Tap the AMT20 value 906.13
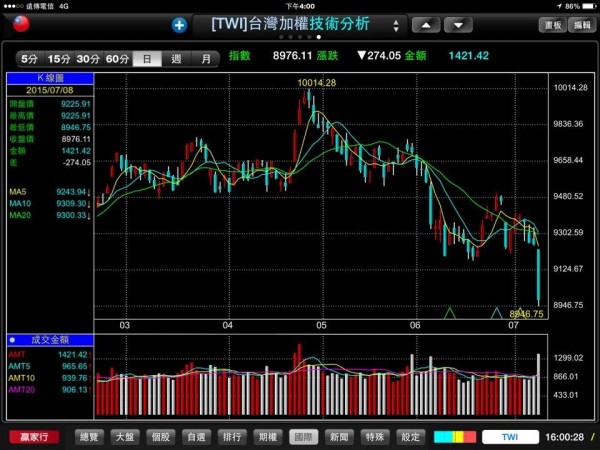 point(75,390)
